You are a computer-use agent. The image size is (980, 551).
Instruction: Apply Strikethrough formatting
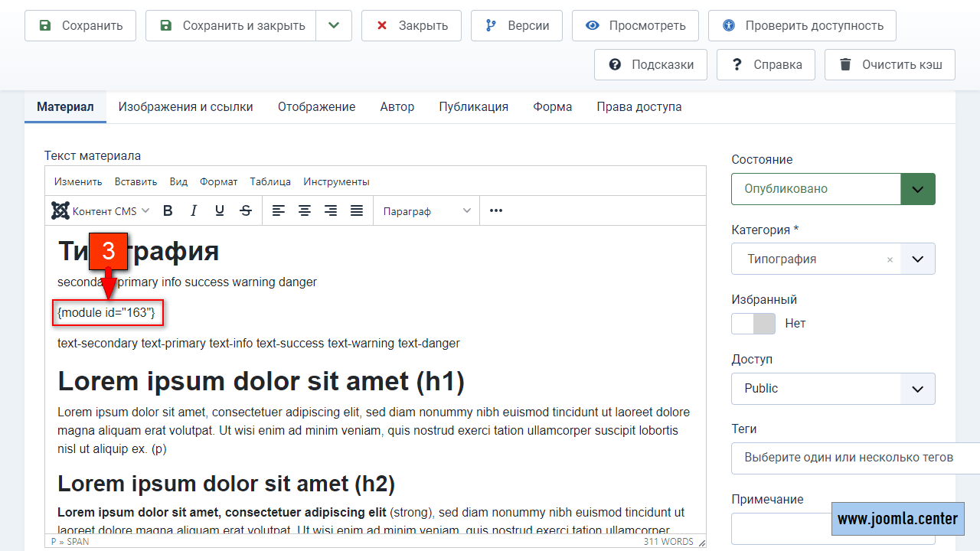point(246,211)
